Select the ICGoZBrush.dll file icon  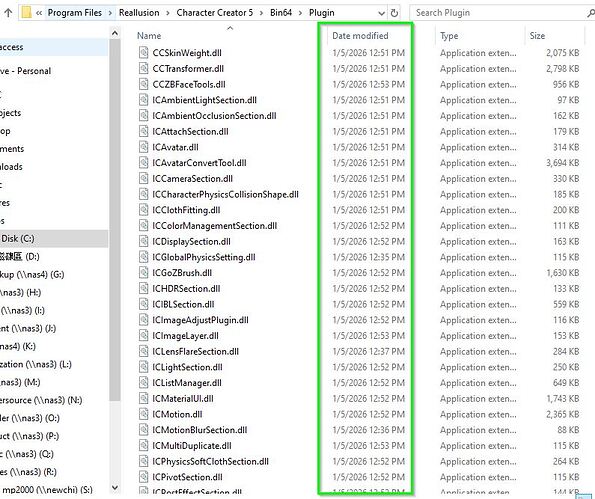click(x=143, y=272)
